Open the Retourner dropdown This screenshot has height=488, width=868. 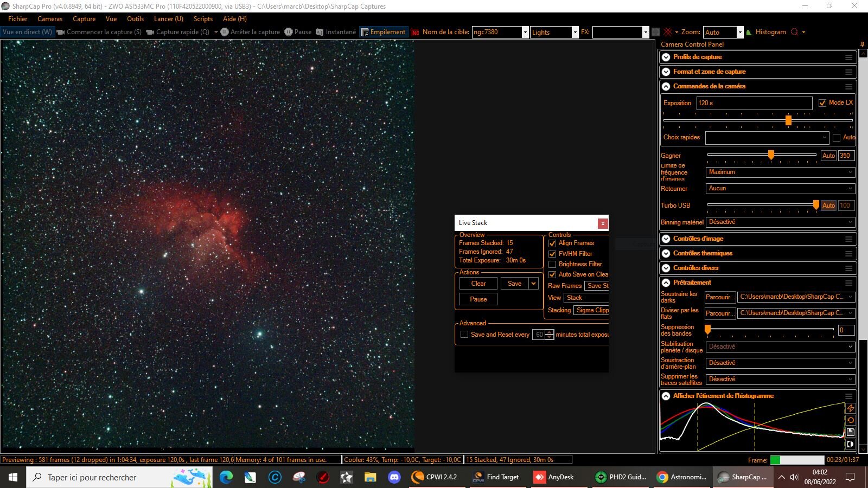[780, 189]
